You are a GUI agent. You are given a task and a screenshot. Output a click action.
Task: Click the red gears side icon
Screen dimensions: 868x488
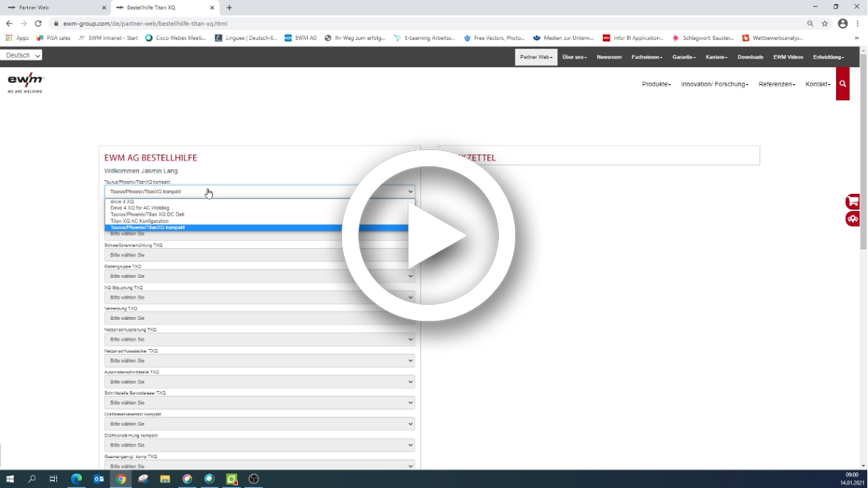point(853,219)
